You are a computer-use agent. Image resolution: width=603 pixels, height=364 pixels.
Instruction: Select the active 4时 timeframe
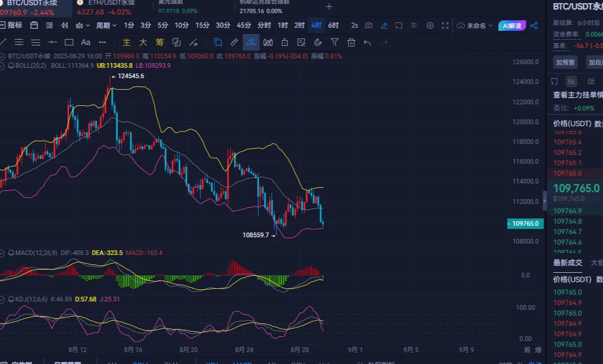point(316,26)
